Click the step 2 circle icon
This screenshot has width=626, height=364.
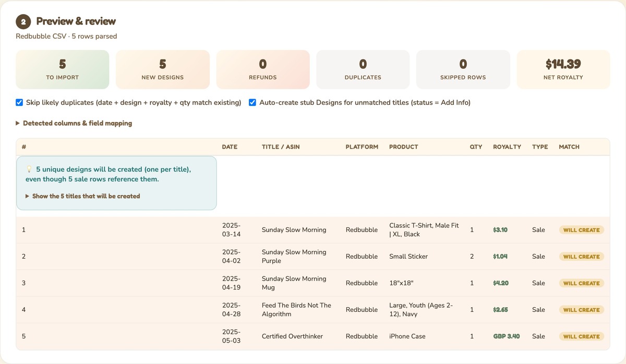(23, 22)
